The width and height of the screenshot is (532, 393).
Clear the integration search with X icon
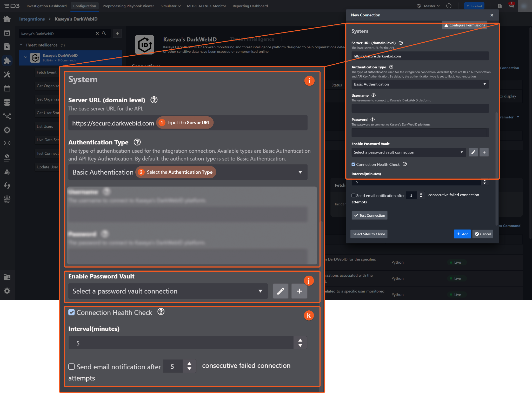point(97,34)
